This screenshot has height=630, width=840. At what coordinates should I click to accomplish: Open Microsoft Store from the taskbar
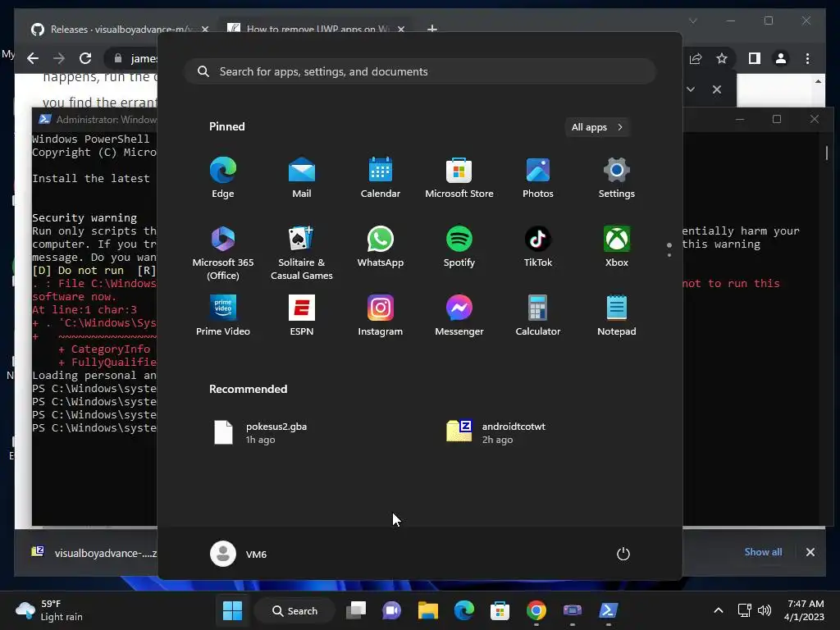click(x=500, y=610)
